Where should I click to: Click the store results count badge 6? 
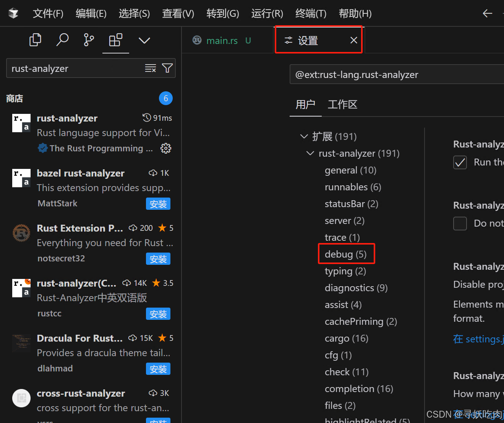(x=166, y=99)
